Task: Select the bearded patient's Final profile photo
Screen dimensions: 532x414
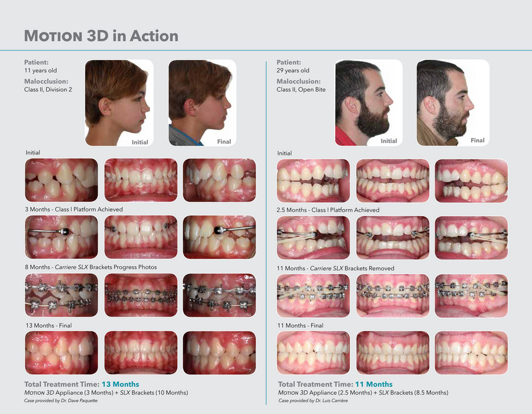Action: [453, 103]
